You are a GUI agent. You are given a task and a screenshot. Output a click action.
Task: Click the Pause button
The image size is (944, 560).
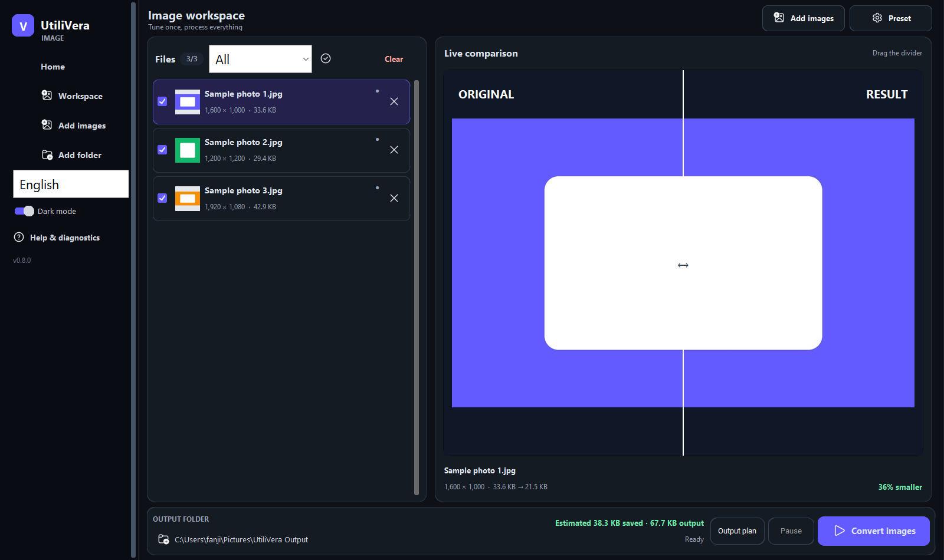(x=791, y=531)
